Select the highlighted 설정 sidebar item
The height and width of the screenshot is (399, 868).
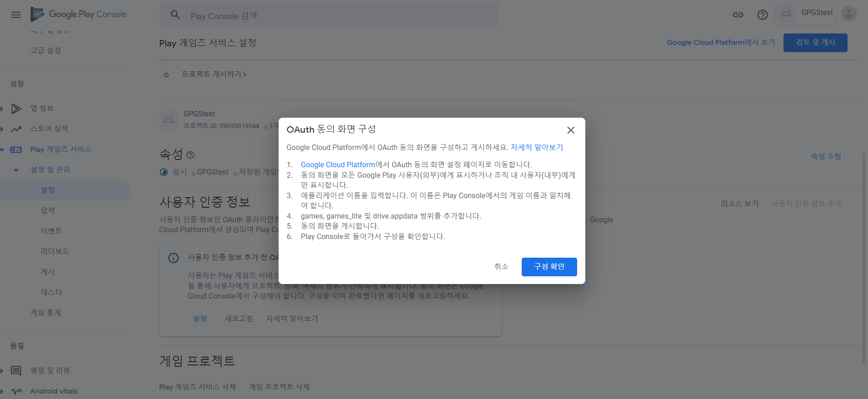coord(65,190)
